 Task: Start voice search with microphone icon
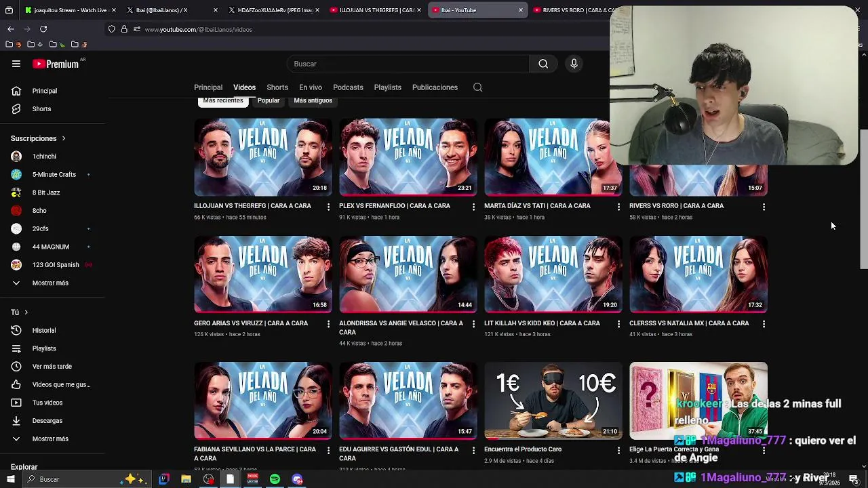pyautogui.click(x=574, y=64)
